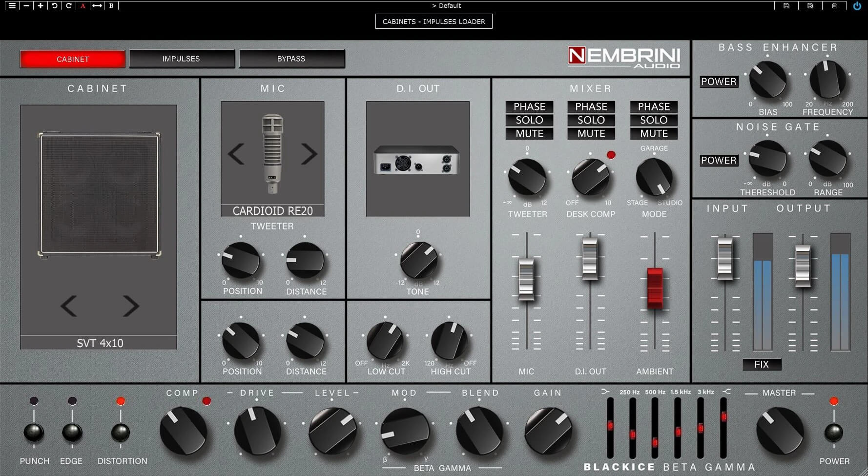Toggle the Bass Enhancer POWER switch
Screen dimensions: 868x476
pos(719,82)
